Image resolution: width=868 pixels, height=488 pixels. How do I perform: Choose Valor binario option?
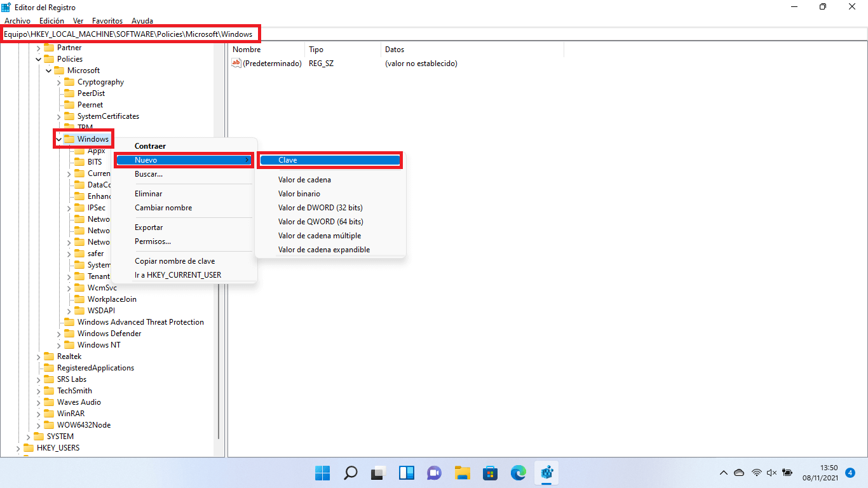[330, 194]
